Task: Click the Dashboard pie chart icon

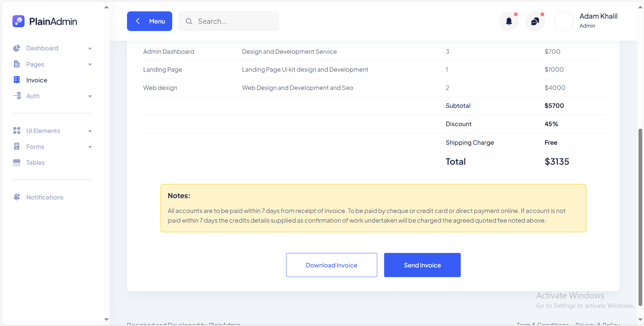Action: (x=17, y=48)
